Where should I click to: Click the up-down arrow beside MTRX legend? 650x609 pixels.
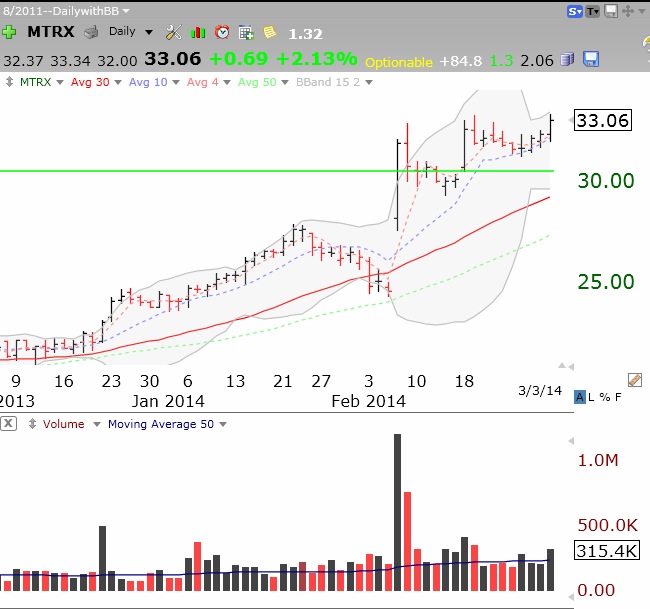coord(9,82)
